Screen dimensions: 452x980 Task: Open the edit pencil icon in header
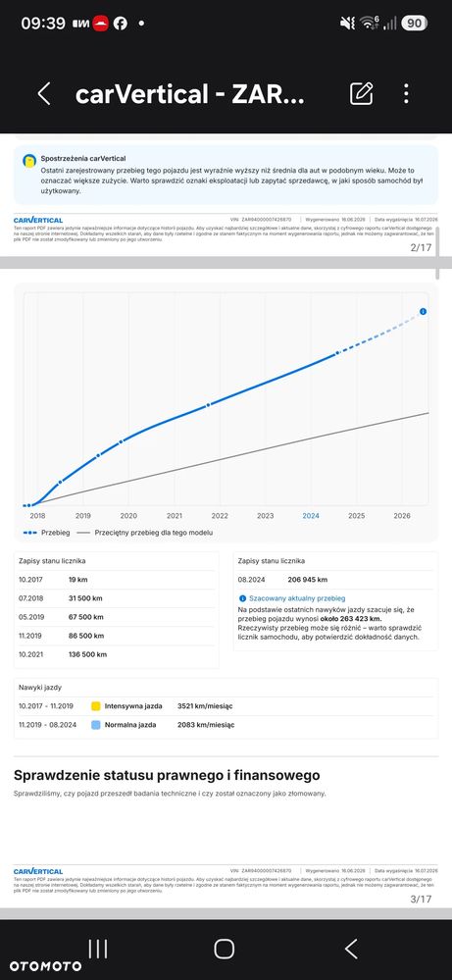coord(361,94)
